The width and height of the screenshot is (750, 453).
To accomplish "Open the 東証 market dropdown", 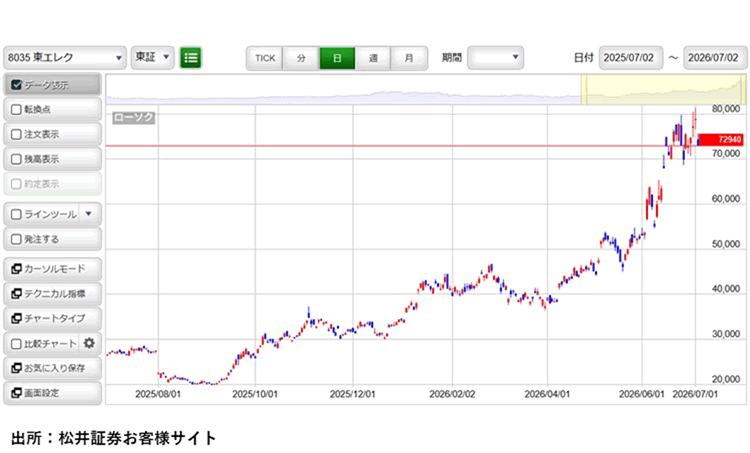I will point(153,57).
